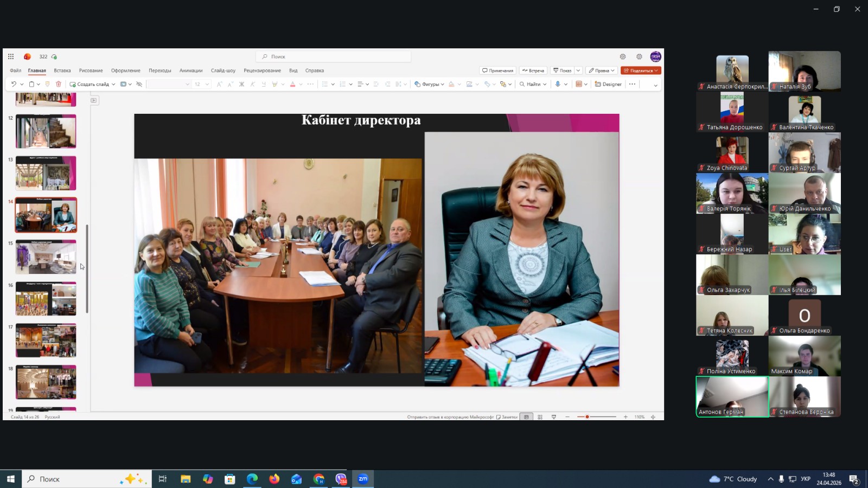
Task: Click the Format Painter brush icon
Action: click(x=48, y=84)
